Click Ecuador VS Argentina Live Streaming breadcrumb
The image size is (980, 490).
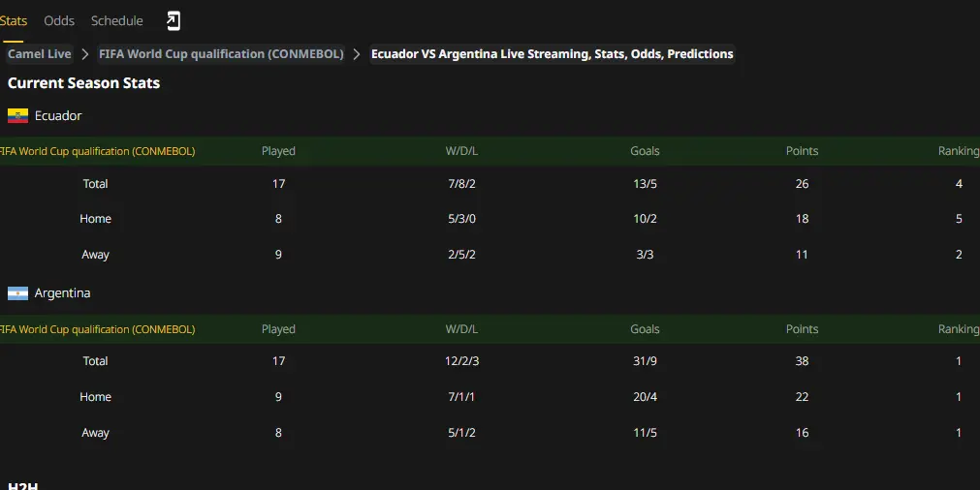click(x=552, y=53)
